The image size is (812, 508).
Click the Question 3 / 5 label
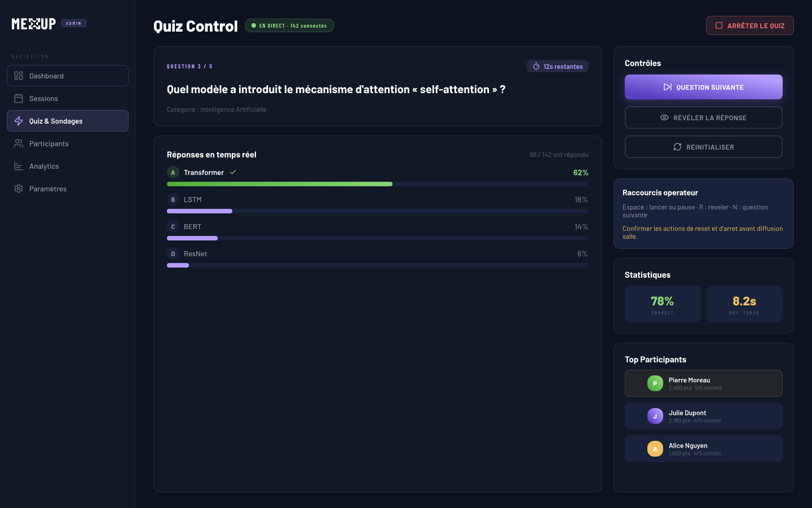click(189, 67)
